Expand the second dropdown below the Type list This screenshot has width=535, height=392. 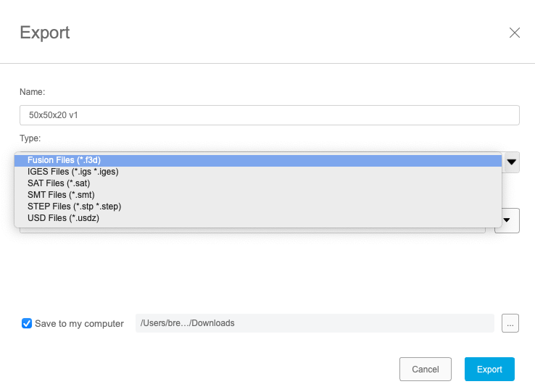tap(507, 220)
